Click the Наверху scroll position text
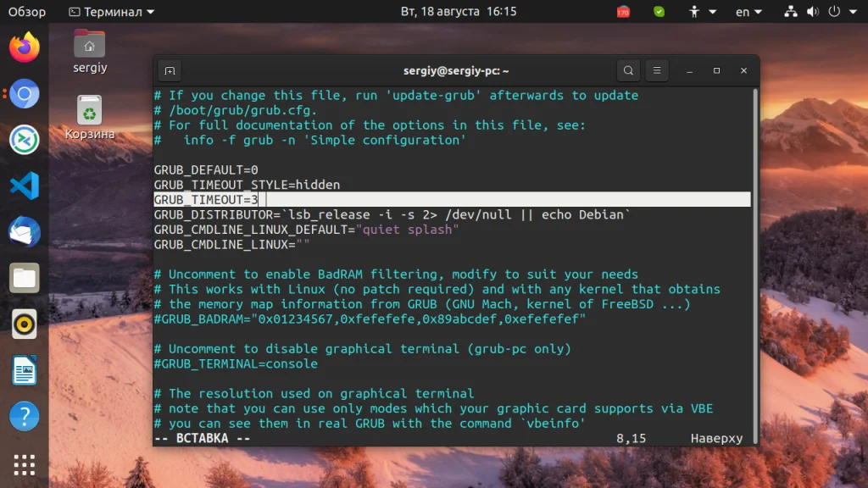The width and height of the screenshot is (868, 488). tap(716, 438)
